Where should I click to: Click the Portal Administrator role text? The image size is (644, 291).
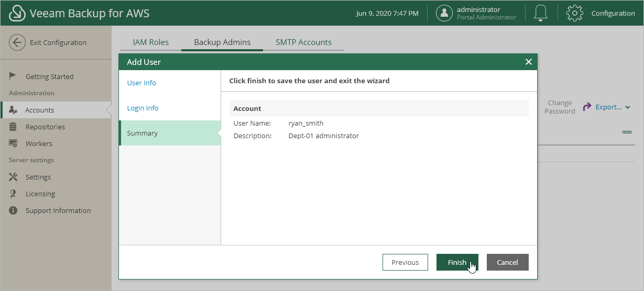487,17
